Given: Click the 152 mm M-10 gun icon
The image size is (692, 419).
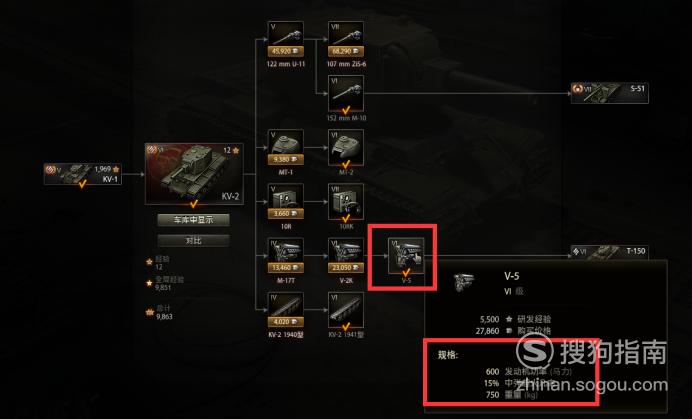Looking at the screenshot, I should (x=346, y=94).
